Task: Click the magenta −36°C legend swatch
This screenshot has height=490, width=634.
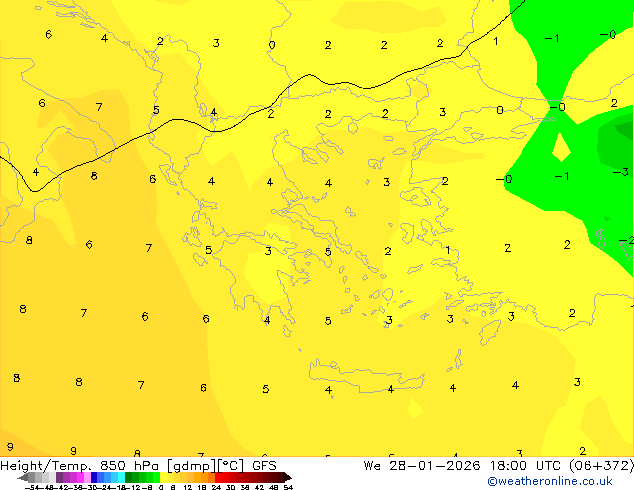Action: [80, 477]
